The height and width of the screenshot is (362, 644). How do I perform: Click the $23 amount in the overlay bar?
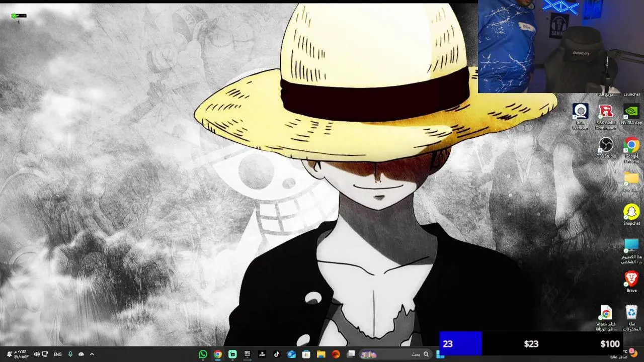pos(531,344)
